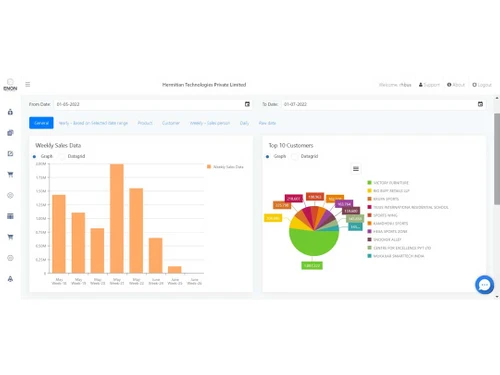Toggle the hamburger menu icon beside the logo
500x375 pixels.
[x=28, y=84]
